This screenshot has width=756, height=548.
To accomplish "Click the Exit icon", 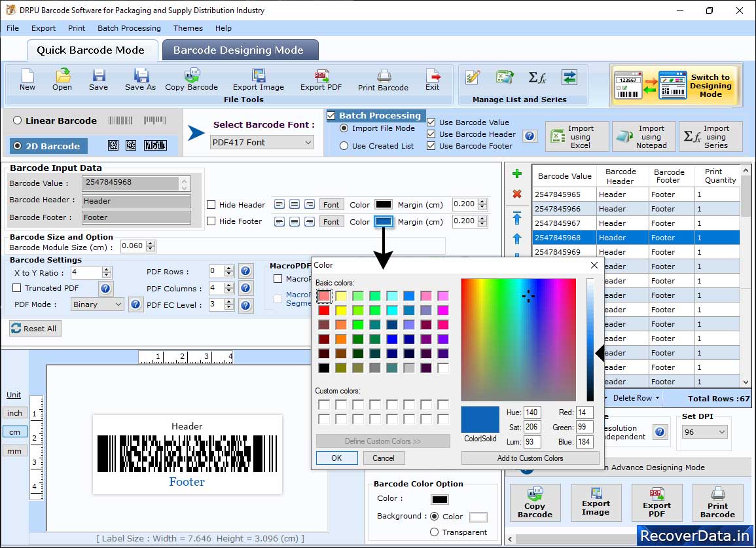I will pos(433,80).
